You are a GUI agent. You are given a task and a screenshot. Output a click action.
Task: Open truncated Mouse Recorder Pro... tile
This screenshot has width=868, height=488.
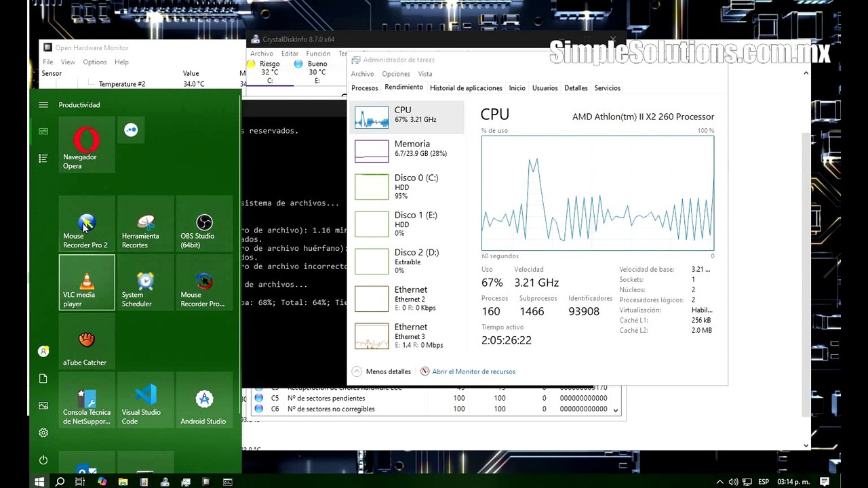pyautogui.click(x=204, y=283)
